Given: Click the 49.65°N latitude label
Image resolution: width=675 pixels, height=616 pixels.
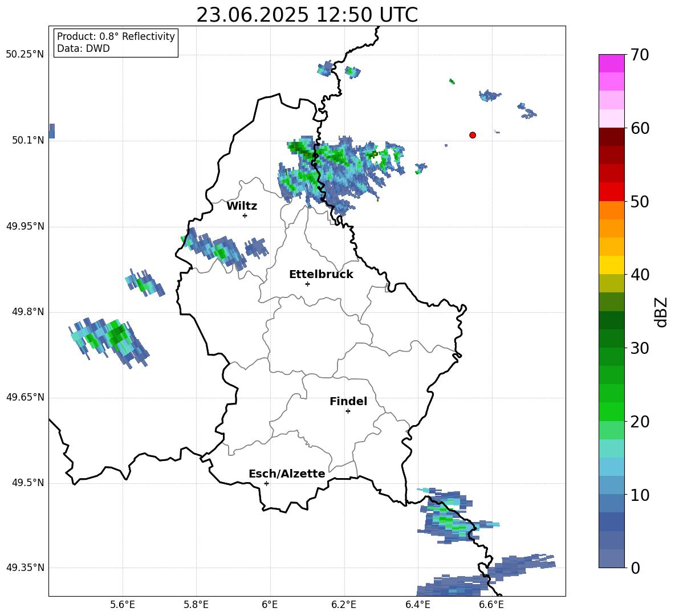Looking at the screenshot, I should click(x=25, y=397).
